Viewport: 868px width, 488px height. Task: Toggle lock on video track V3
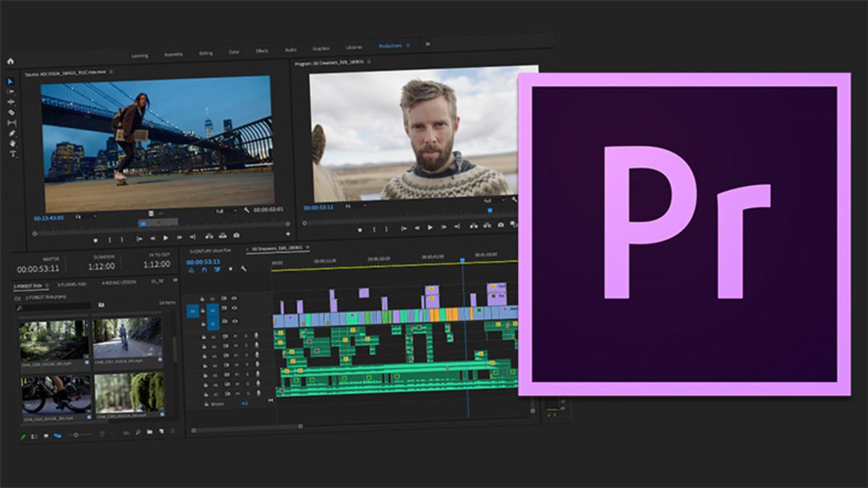(203, 298)
